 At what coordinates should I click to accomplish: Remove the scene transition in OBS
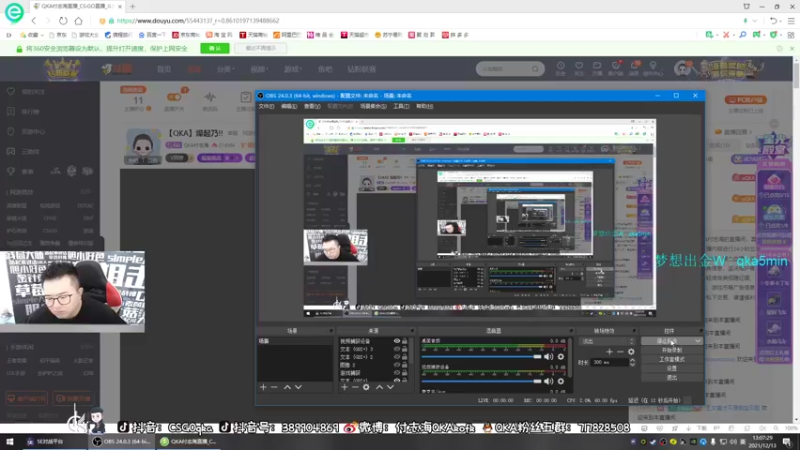click(x=620, y=352)
